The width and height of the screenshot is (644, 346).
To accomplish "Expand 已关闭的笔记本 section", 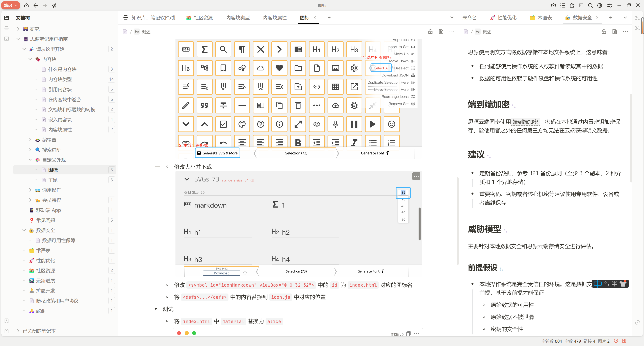I will [x=18, y=331].
